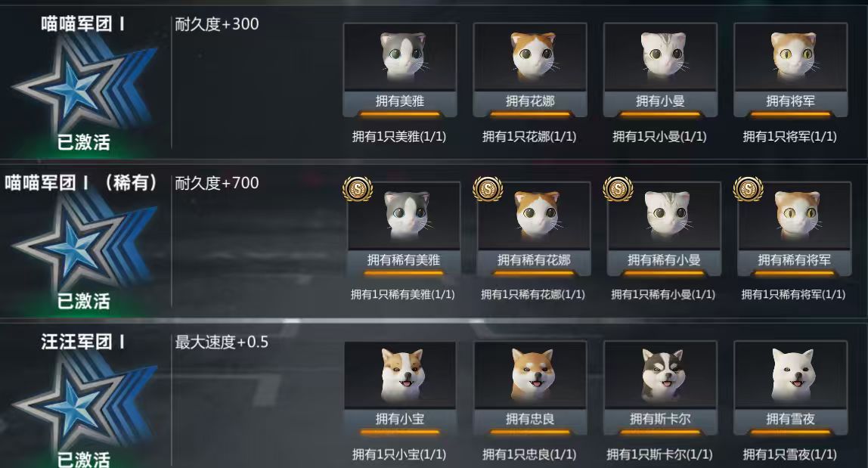
Task: Select the 花娜 orange cat card
Action: (530, 70)
